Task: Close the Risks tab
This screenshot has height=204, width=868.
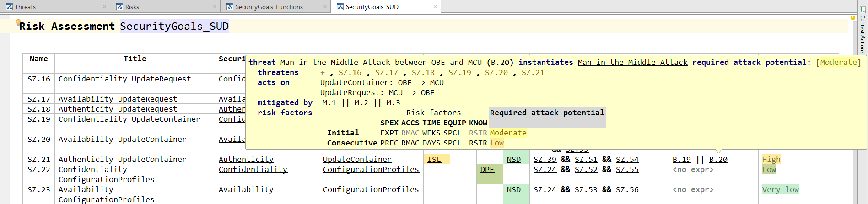Action: coord(215,7)
